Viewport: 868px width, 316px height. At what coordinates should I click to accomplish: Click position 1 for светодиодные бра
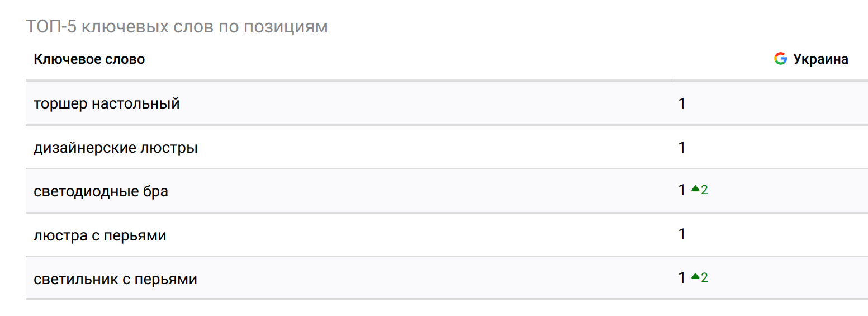(x=682, y=190)
